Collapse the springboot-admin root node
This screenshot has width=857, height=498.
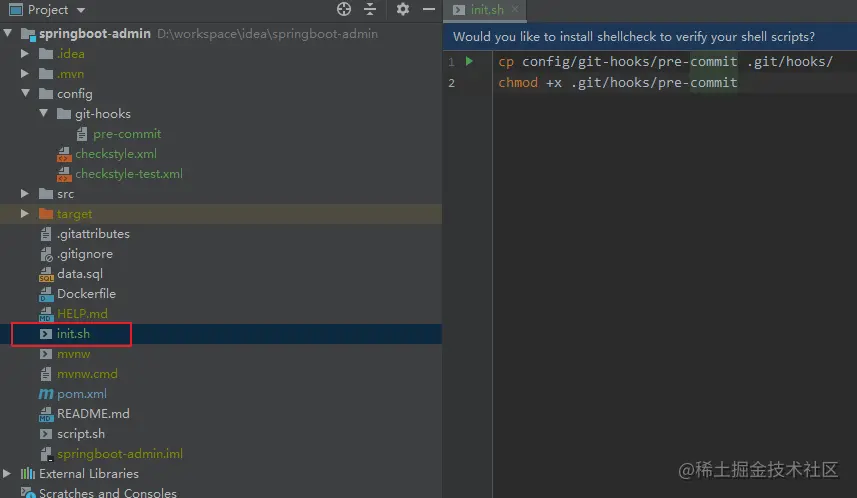(x=8, y=33)
